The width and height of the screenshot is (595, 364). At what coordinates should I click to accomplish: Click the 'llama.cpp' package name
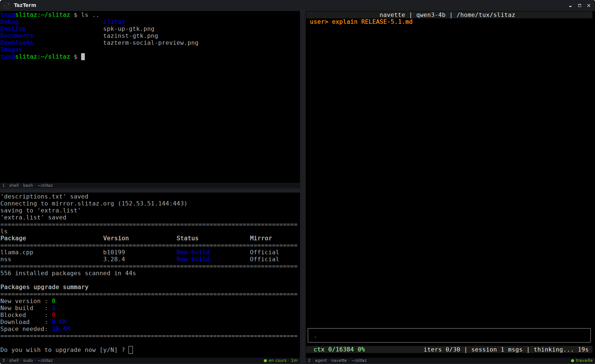pos(17,252)
